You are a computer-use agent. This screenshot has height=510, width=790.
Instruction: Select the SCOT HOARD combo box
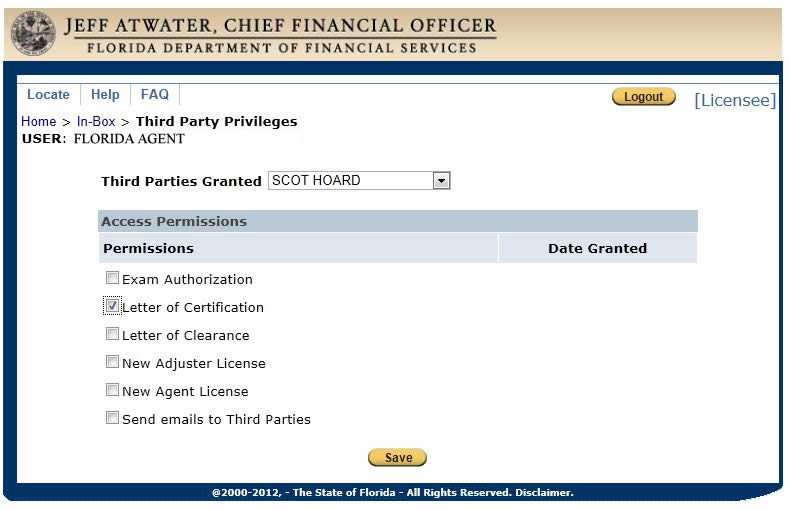click(359, 180)
